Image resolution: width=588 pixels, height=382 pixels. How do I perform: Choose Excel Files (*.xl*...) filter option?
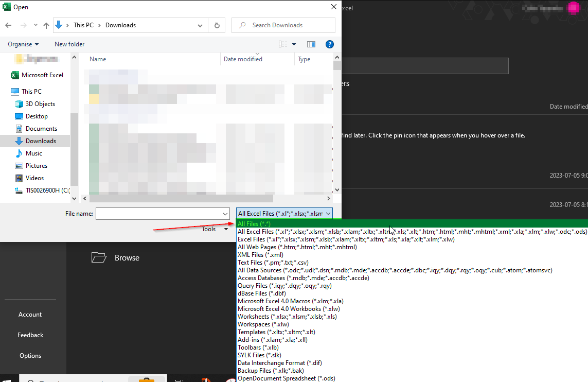point(412,239)
